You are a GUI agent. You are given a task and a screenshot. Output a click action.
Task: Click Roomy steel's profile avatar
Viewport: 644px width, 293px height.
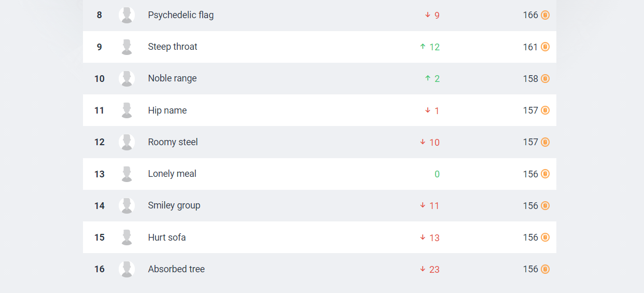click(x=127, y=142)
